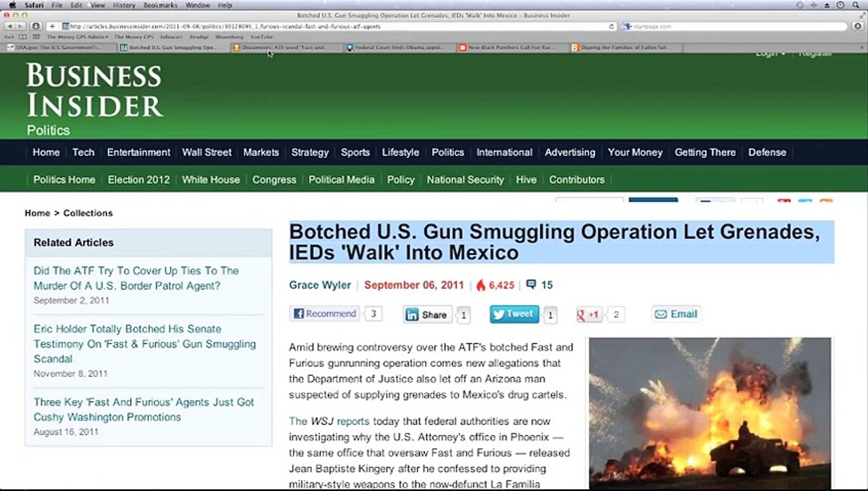This screenshot has height=491, width=868.
Task: Go forward with Safari forward arrow
Action: coord(20,26)
